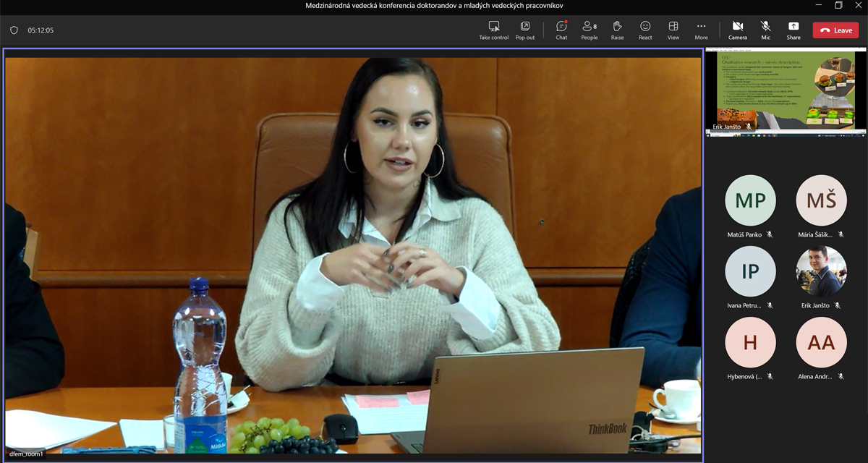Screen dimensions: 868x463
Task: Select Erik Janšto's profile photo tile
Action: pyautogui.click(x=821, y=271)
